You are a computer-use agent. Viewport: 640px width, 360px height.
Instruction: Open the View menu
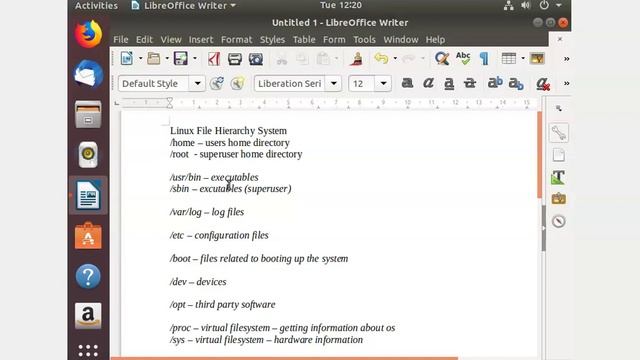point(171,40)
